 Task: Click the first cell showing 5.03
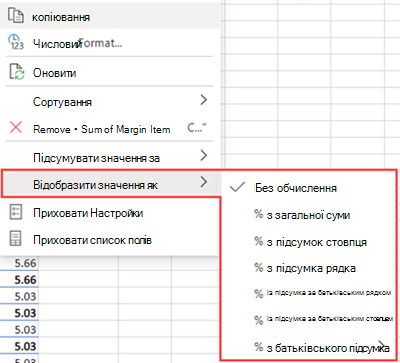pos(19,296)
